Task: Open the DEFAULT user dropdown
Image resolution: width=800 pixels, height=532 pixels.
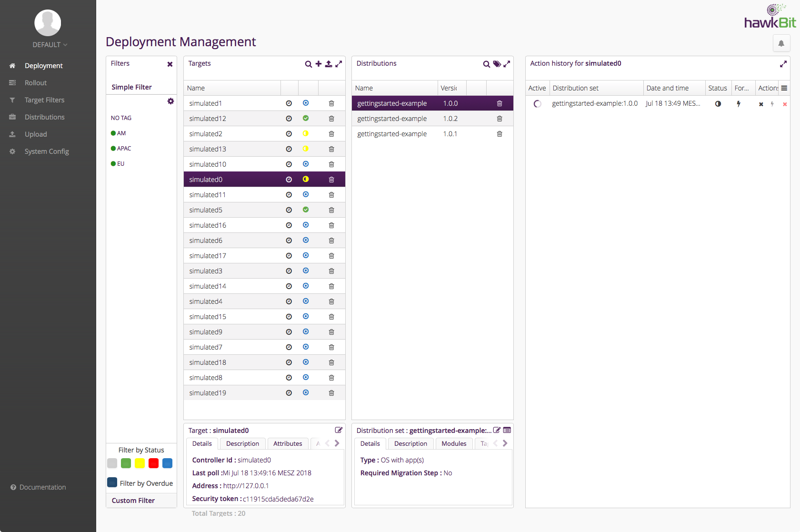Action: (50, 45)
